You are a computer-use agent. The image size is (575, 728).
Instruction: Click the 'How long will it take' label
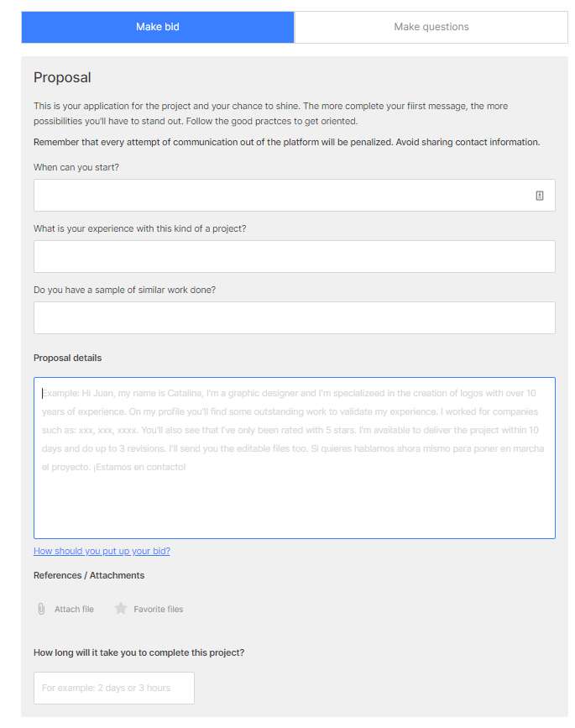tap(139, 652)
